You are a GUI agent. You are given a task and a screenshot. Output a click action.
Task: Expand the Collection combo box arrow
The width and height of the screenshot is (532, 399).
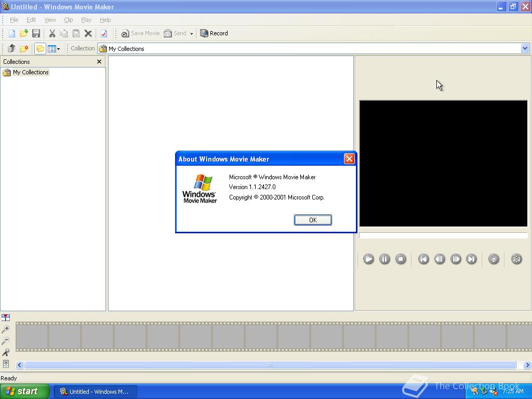(525, 48)
